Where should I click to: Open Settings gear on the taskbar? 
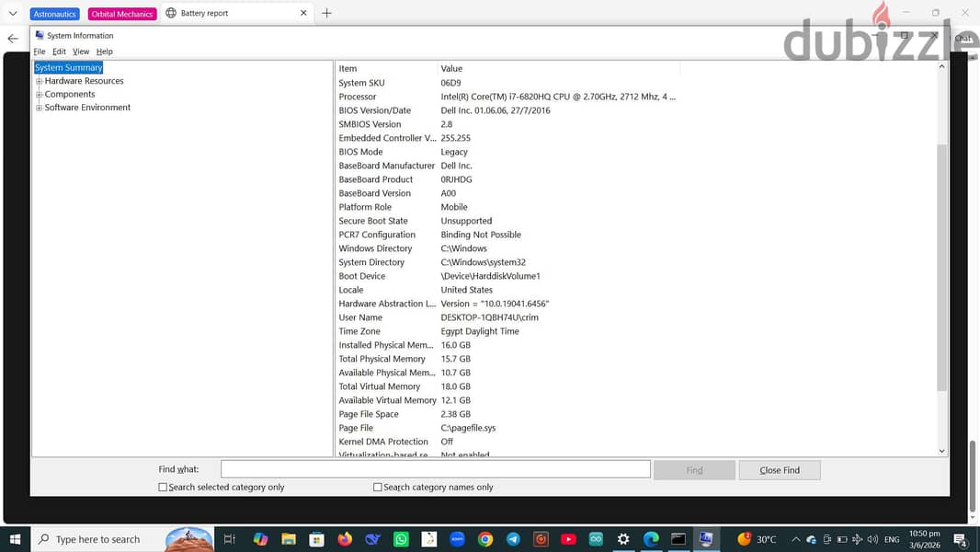(x=623, y=539)
